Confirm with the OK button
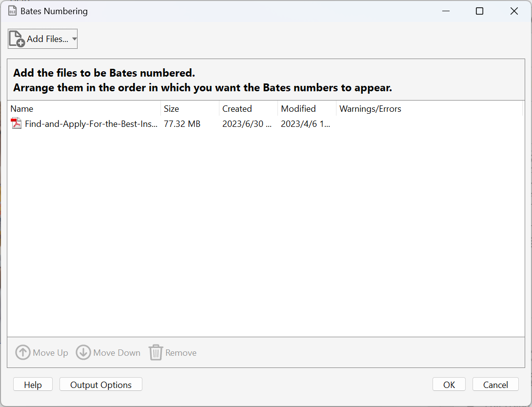This screenshot has width=532, height=407. pos(449,385)
